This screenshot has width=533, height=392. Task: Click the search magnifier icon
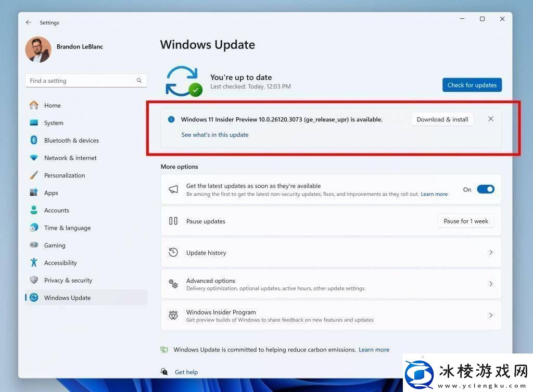coord(139,81)
